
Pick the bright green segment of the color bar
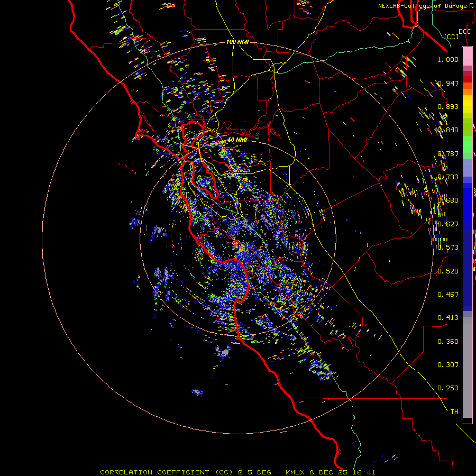click(467, 144)
